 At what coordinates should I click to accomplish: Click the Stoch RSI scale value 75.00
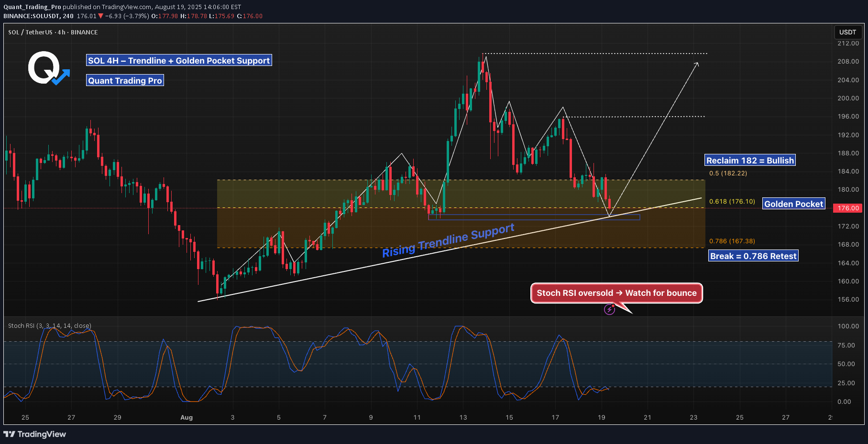pos(846,345)
